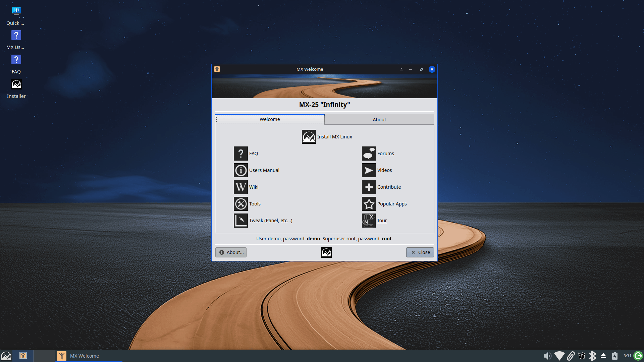Click the Wiki W icon
This screenshot has height=362, width=644.
pos(240,187)
